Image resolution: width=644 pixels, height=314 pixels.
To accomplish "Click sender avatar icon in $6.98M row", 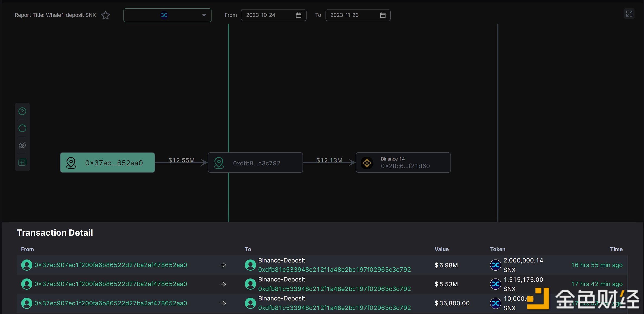I will [x=27, y=265].
